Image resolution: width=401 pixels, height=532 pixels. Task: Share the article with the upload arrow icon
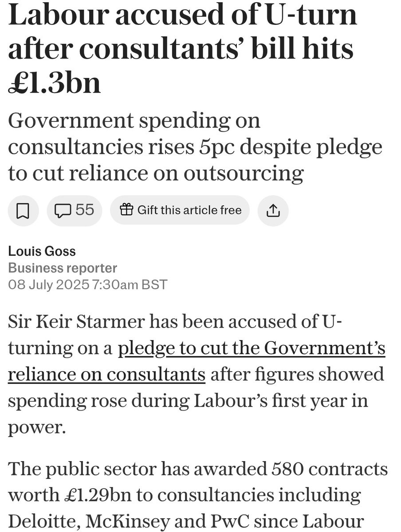point(273,210)
